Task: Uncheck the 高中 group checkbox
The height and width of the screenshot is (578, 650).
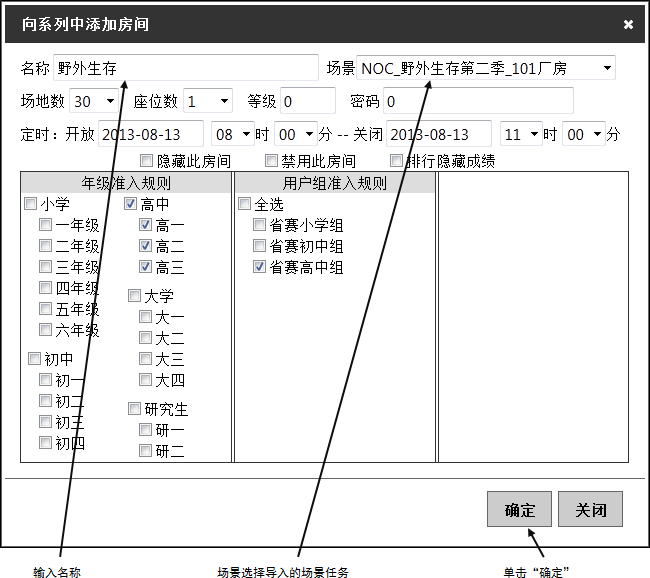Action: click(x=131, y=204)
